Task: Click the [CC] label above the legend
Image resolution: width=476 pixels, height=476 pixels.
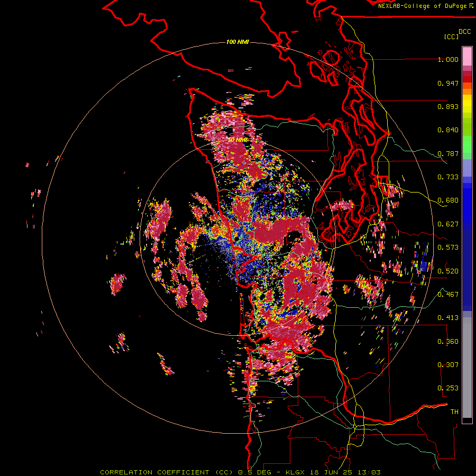Action: click(x=451, y=36)
